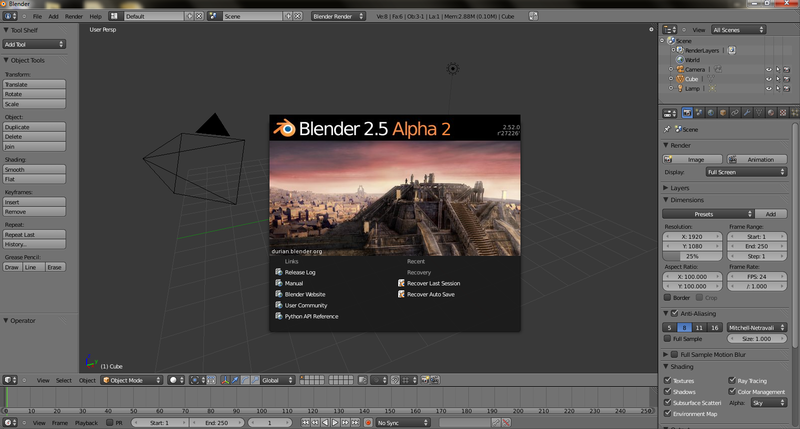Toggle the Color Management checkbox
800x429 pixels.
click(732, 391)
